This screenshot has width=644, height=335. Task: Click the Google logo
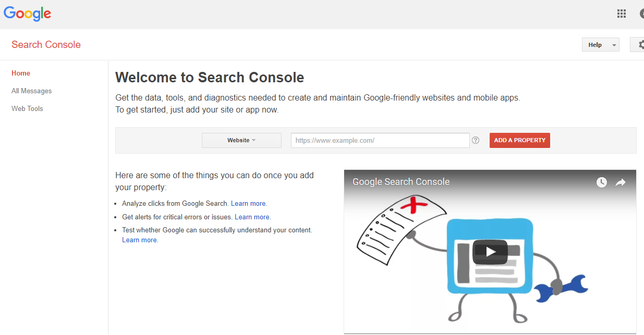tap(27, 14)
